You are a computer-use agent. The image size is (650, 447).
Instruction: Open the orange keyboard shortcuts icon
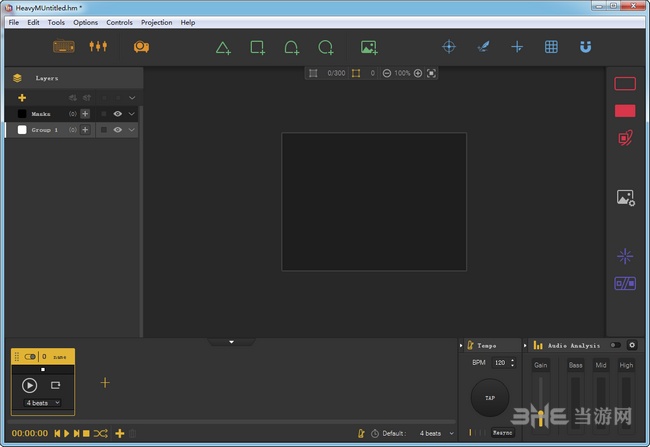pyautogui.click(x=64, y=46)
